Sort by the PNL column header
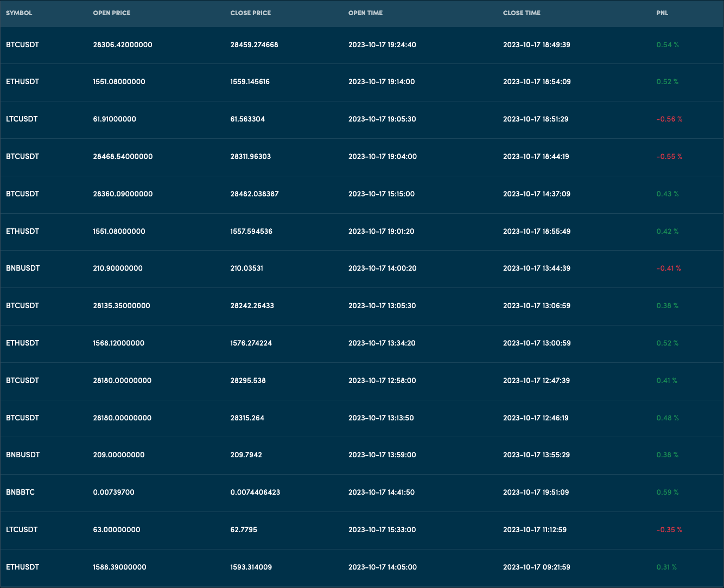 tap(662, 13)
